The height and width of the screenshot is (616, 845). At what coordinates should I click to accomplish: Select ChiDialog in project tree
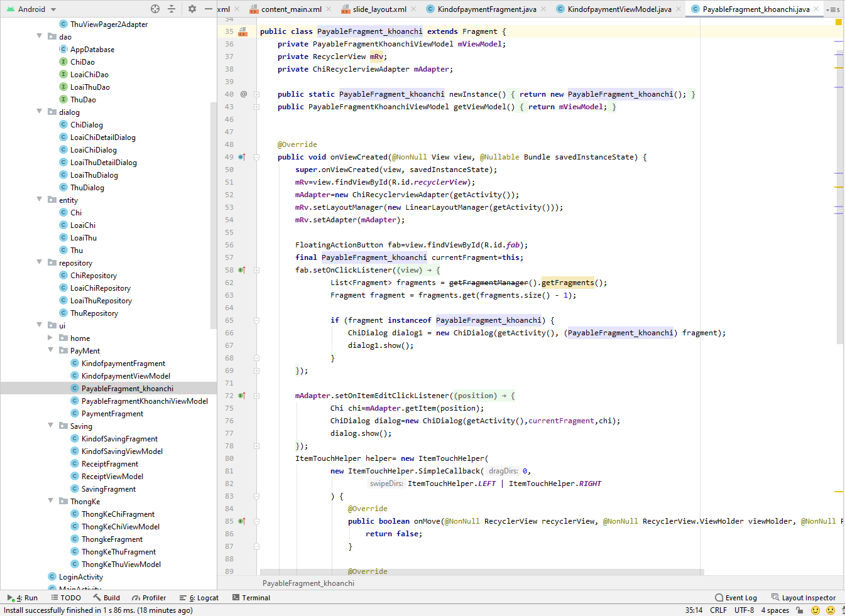(x=86, y=125)
